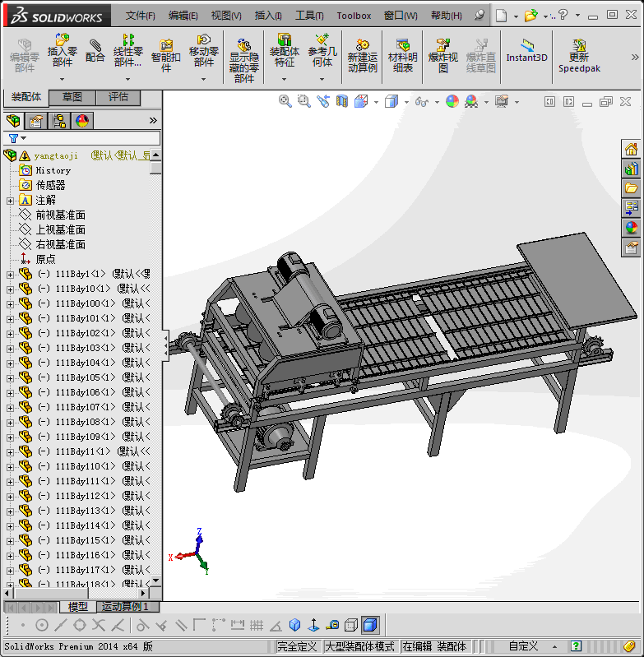
Task: Open Assembly Features (装配体特征) tool
Action: pos(284,51)
